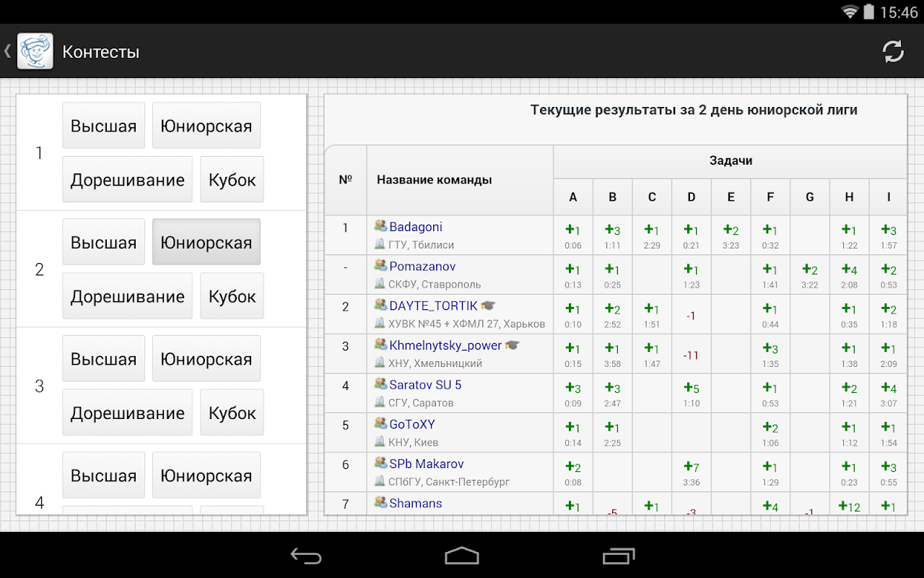Image resolution: width=924 pixels, height=578 pixels.
Task: Click the building icon beside СПбГУ, Санкт-Петербург
Action: [380, 481]
